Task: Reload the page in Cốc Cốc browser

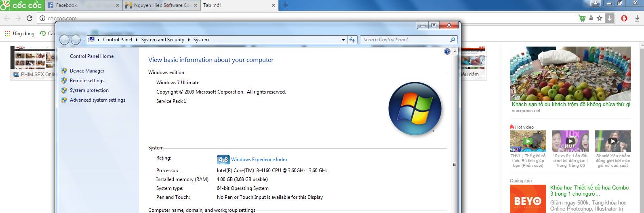Action: (x=29, y=18)
